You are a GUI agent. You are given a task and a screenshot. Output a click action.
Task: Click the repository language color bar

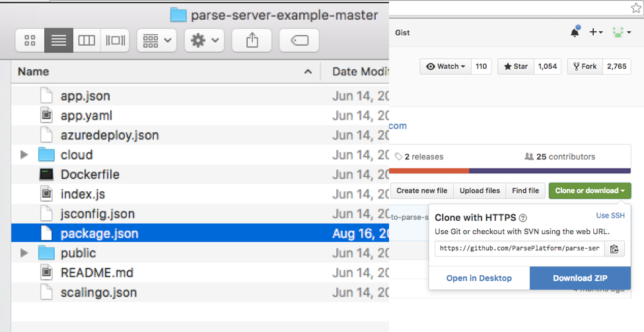pos(510,171)
